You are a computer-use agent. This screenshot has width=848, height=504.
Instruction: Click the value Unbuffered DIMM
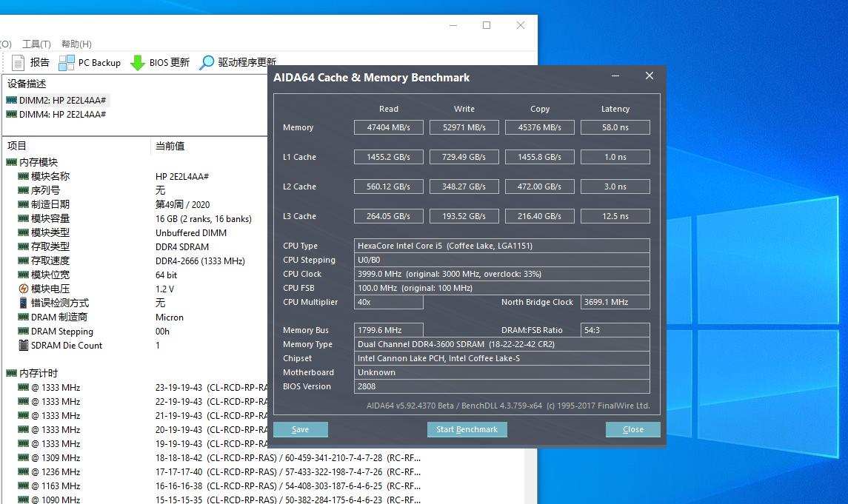tap(191, 233)
